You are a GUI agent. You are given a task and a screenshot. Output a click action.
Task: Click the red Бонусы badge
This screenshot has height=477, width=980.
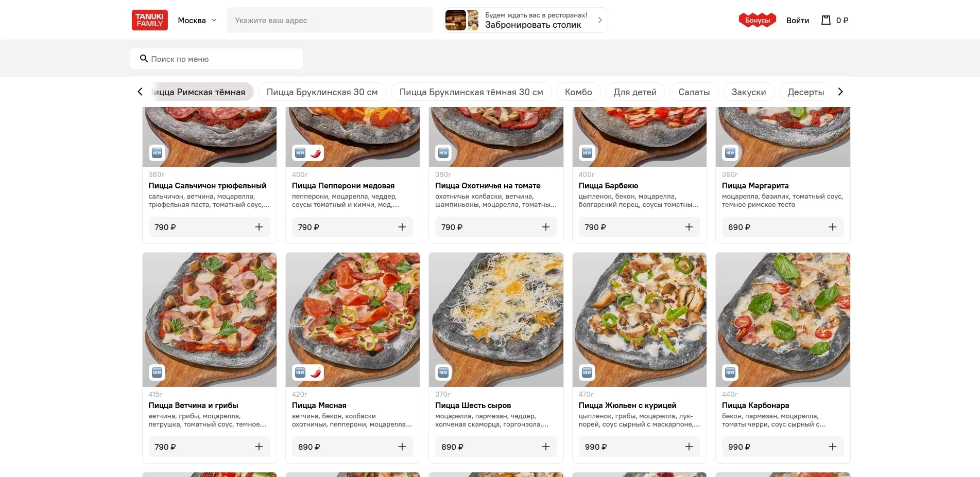(x=757, y=20)
